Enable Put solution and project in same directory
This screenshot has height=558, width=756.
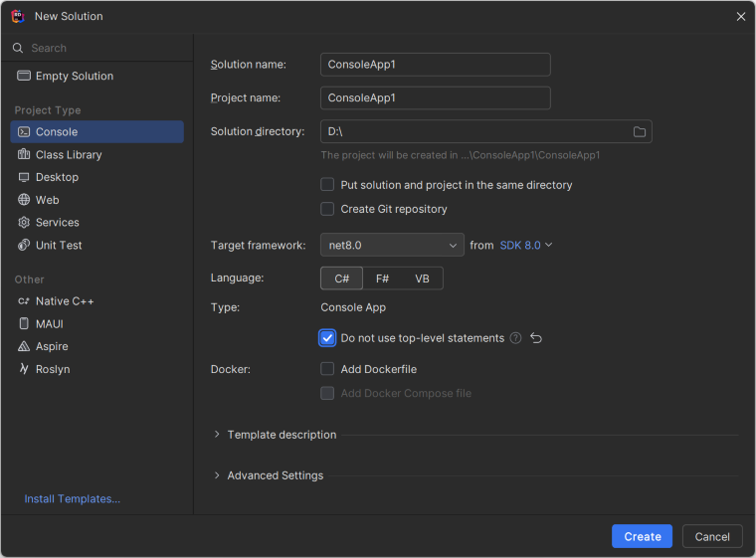pyautogui.click(x=327, y=185)
